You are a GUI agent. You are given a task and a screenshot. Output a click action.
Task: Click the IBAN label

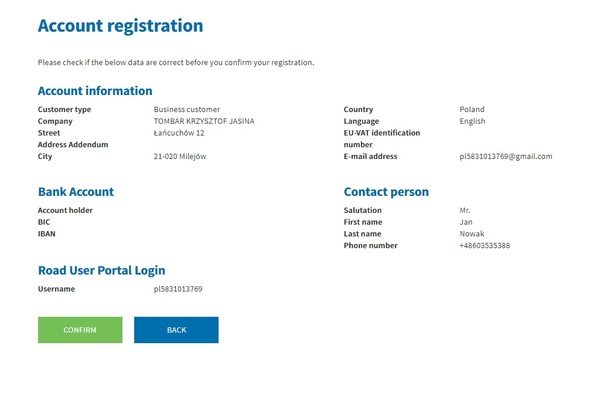point(47,234)
